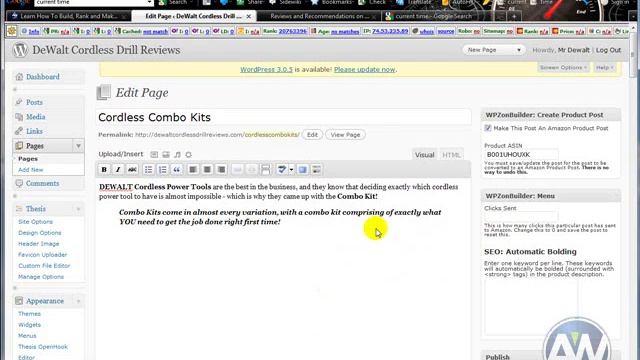Expand the Appearance menu arrow
This screenshot has width=640, height=360.
coord(78,301)
